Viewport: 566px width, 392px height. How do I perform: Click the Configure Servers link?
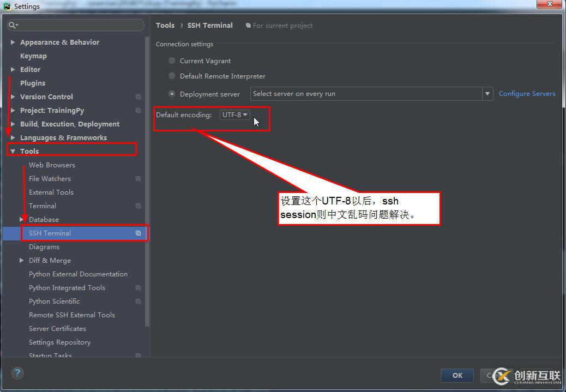[x=527, y=93]
